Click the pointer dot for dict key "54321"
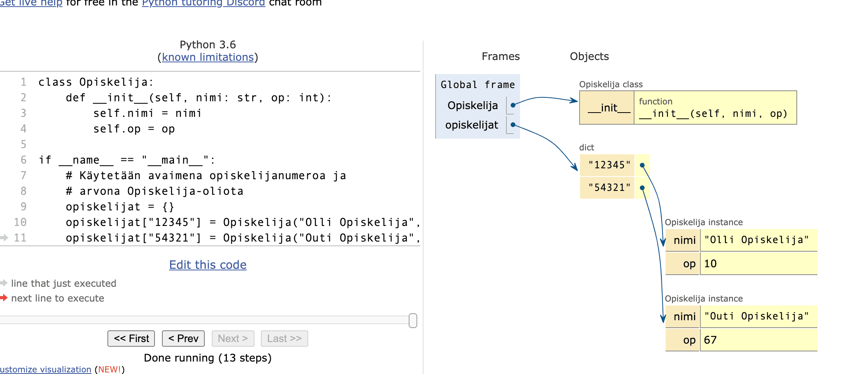The height and width of the screenshot is (374, 868). (642, 188)
